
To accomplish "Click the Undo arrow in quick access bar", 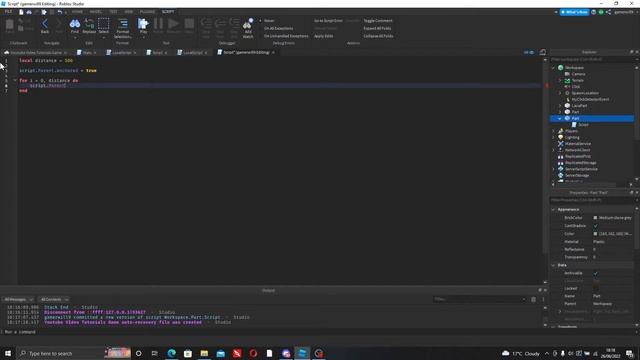I will coord(60,12).
